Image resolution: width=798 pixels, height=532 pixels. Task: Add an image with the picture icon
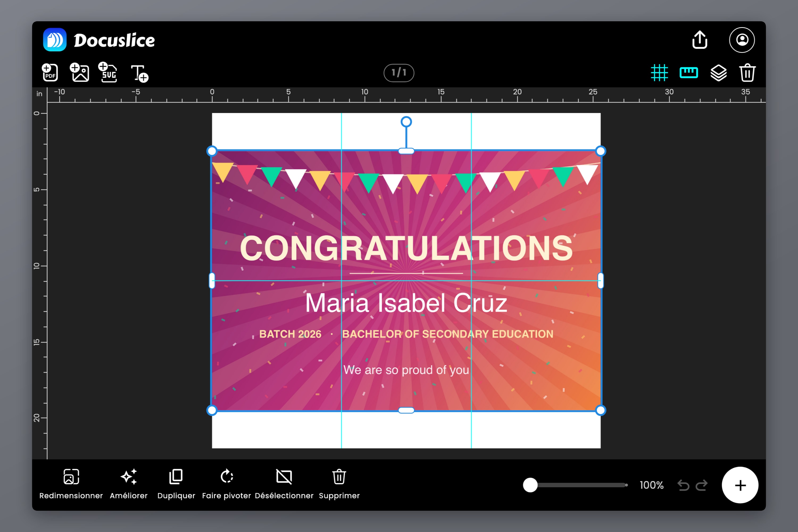[x=79, y=72]
